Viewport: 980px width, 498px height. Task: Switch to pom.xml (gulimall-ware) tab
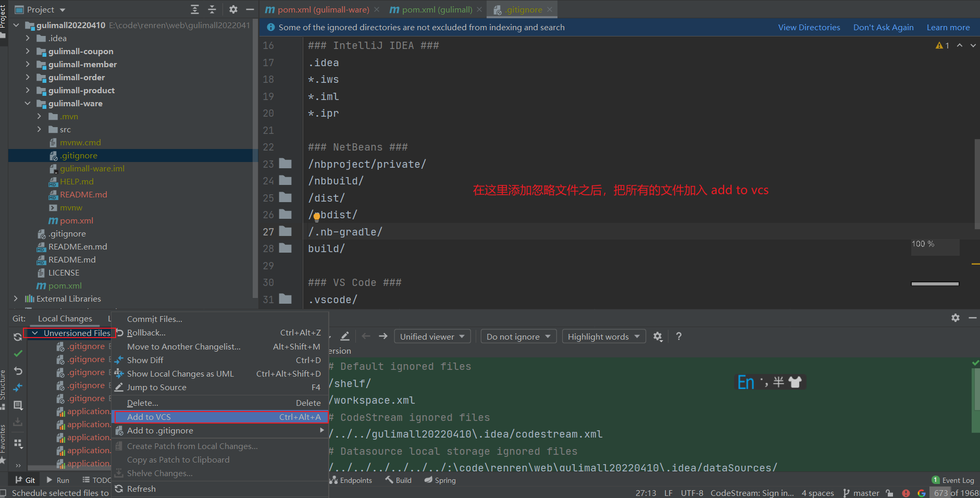[x=323, y=9]
